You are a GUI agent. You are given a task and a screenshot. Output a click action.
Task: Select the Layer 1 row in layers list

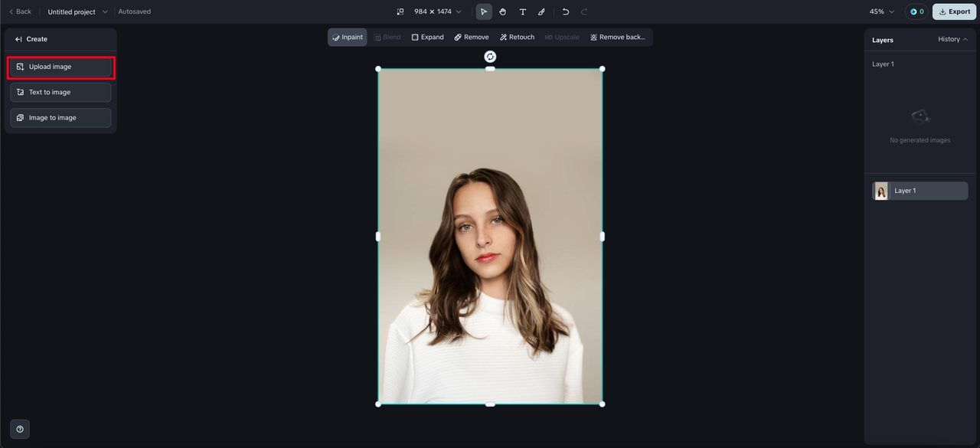point(920,191)
